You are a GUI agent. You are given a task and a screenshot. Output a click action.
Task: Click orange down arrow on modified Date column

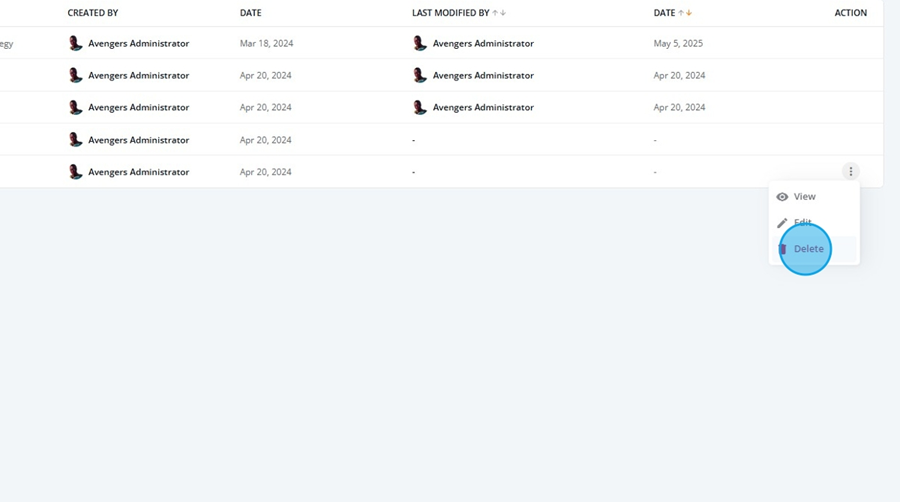(x=689, y=13)
